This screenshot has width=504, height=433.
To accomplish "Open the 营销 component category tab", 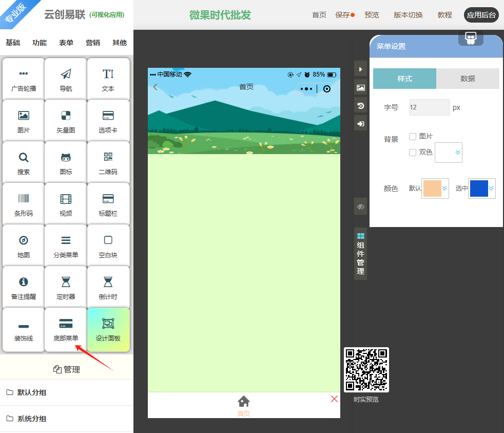I will tap(93, 43).
